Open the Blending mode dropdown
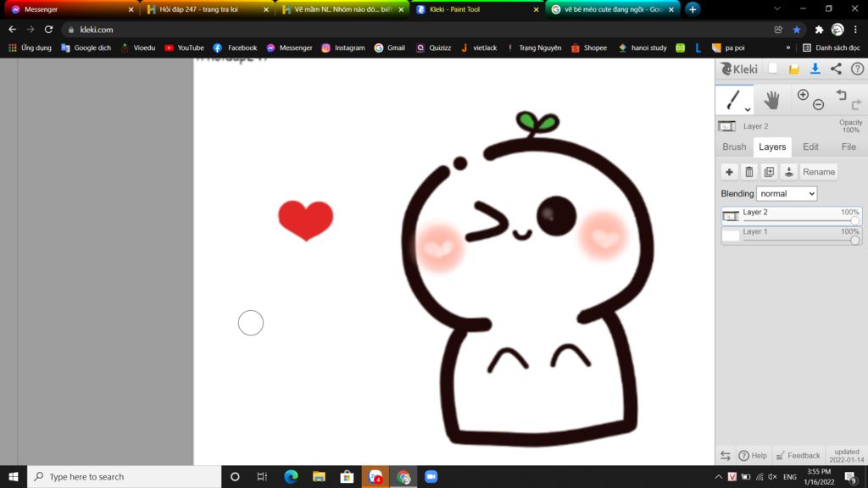Image resolution: width=868 pixels, height=488 pixels. pos(787,194)
